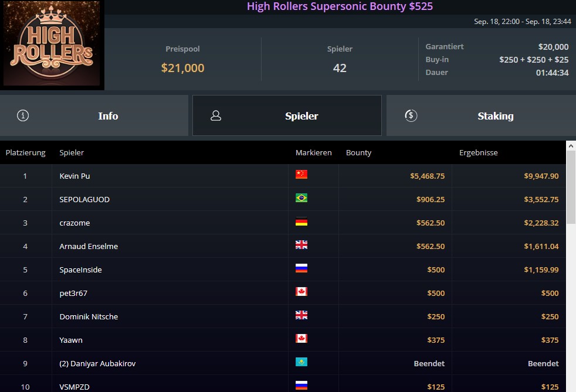
Task: Select player crazome
Action: (74, 223)
